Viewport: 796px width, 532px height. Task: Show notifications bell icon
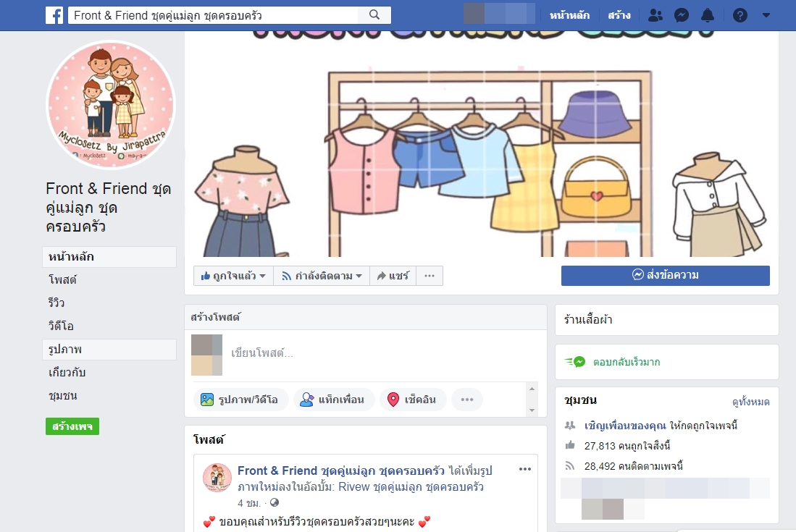click(708, 15)
